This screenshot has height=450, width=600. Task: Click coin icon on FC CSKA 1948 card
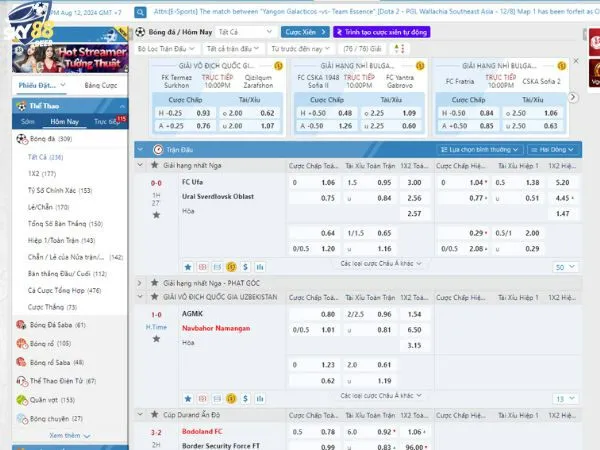pyautogui.click(x=420, y=66)
